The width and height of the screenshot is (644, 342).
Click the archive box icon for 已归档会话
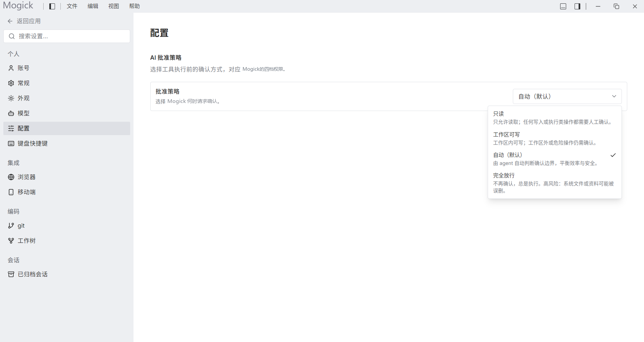[x=11, y=274]
